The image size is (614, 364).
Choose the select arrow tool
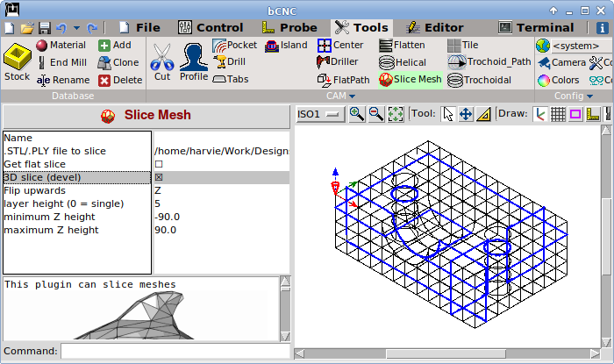click(447, 114)
